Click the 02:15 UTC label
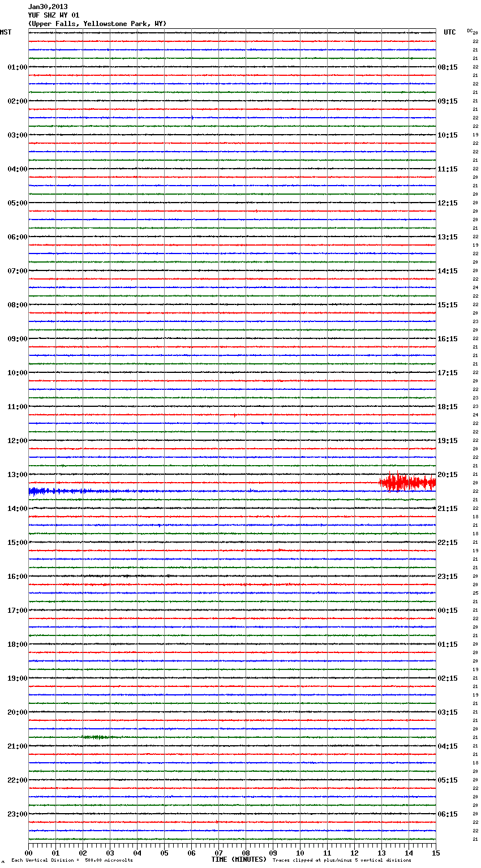Screen dimensions: 481x868 click(x=448, y=678)
